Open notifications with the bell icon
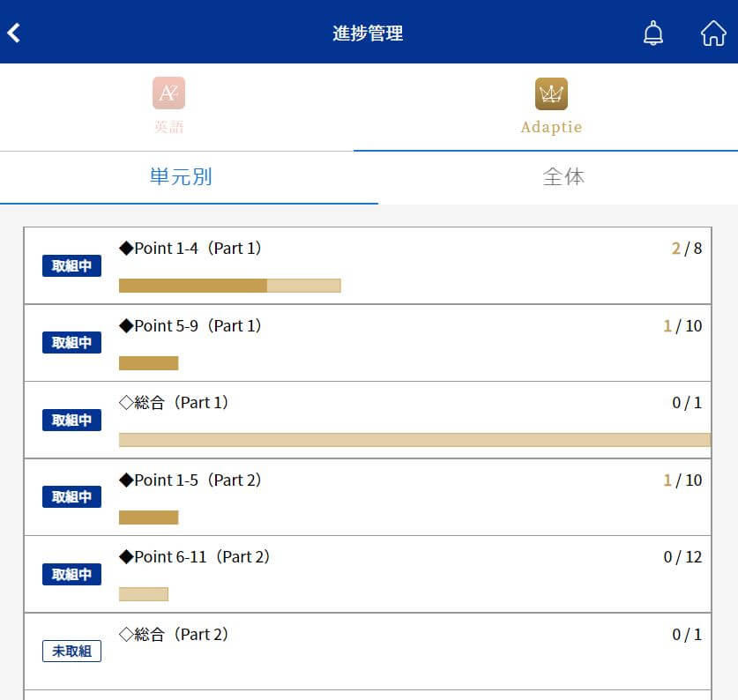This screenshot has width=738, height=700. coord(652,33)
